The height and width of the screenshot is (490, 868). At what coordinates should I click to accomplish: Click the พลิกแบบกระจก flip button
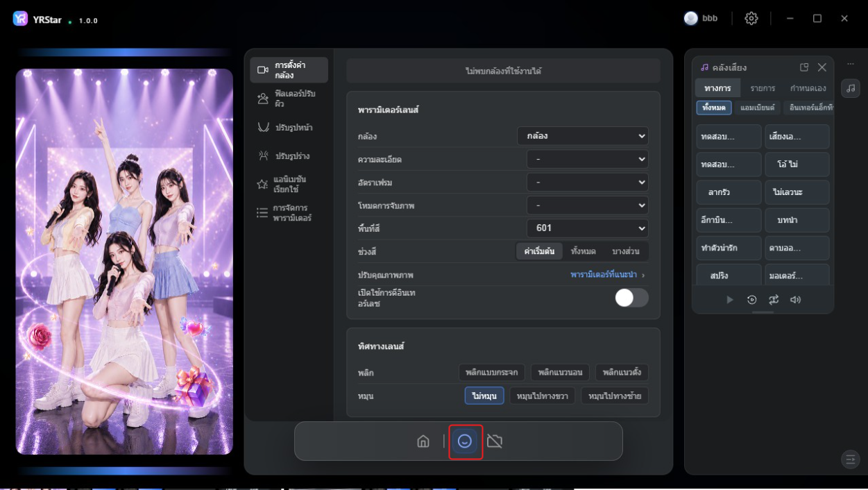click(x=492, y=372)
